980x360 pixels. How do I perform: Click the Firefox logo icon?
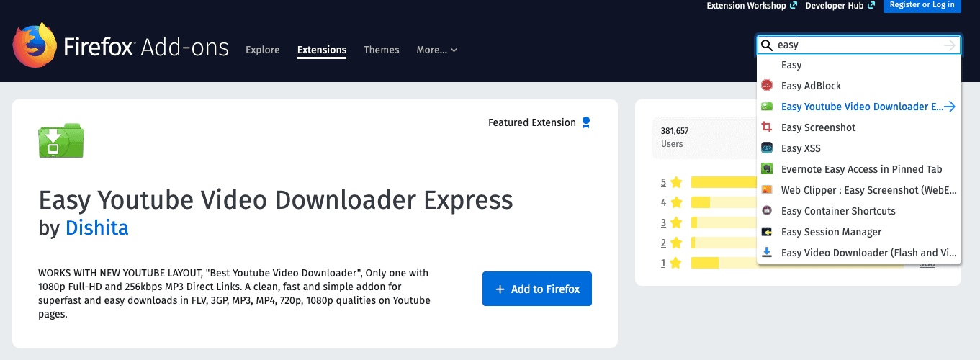35,45
